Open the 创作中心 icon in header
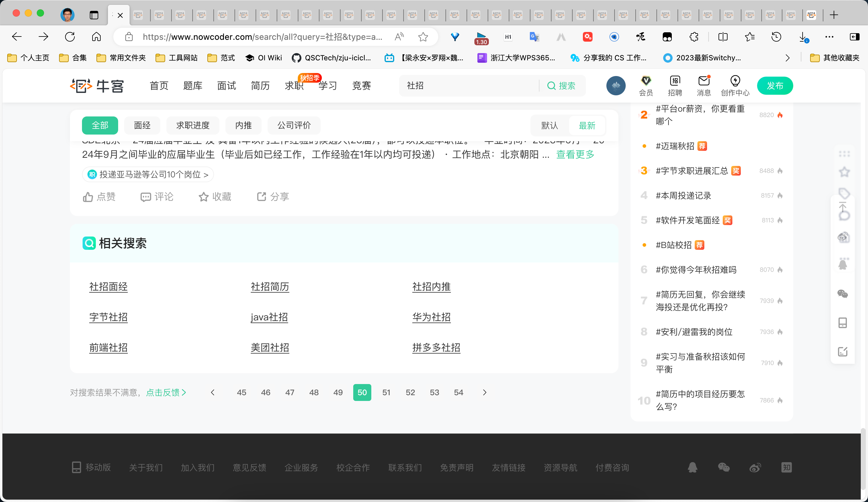This screenshot has height=502, width=868. click(x=735, y=81)
